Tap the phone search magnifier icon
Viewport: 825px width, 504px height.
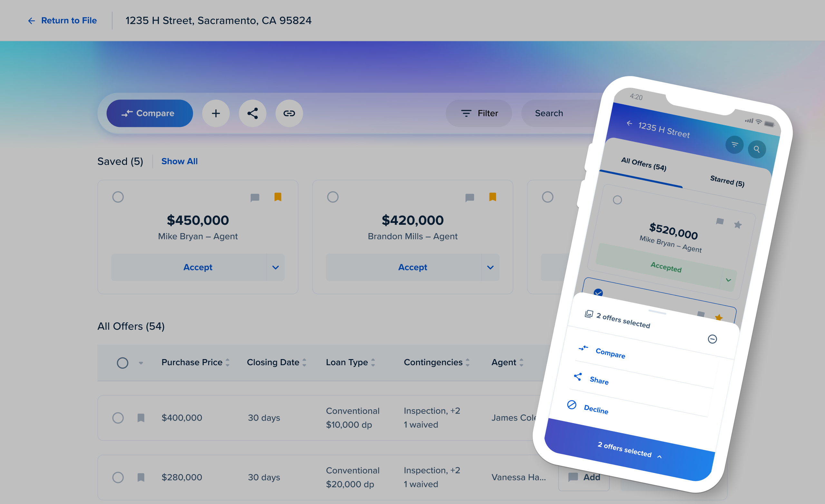[x=756, y=149]
